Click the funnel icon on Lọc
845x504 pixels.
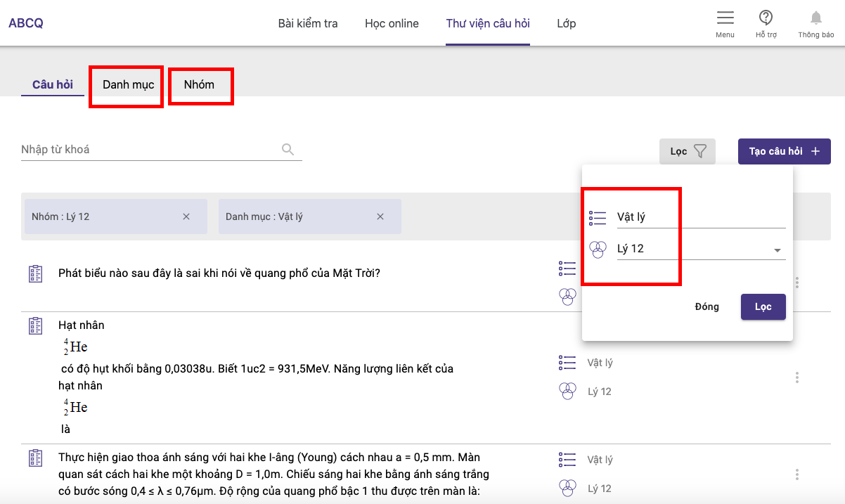coord(700,150)
